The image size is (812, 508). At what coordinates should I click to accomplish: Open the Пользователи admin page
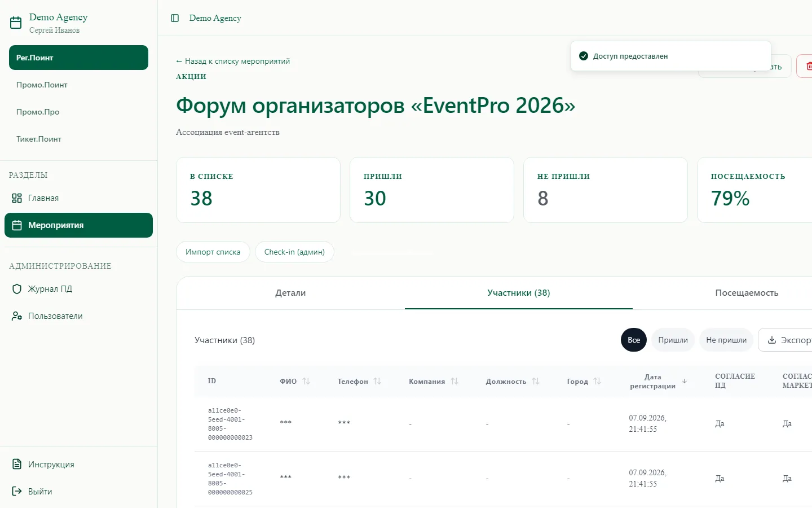point(78,316)
